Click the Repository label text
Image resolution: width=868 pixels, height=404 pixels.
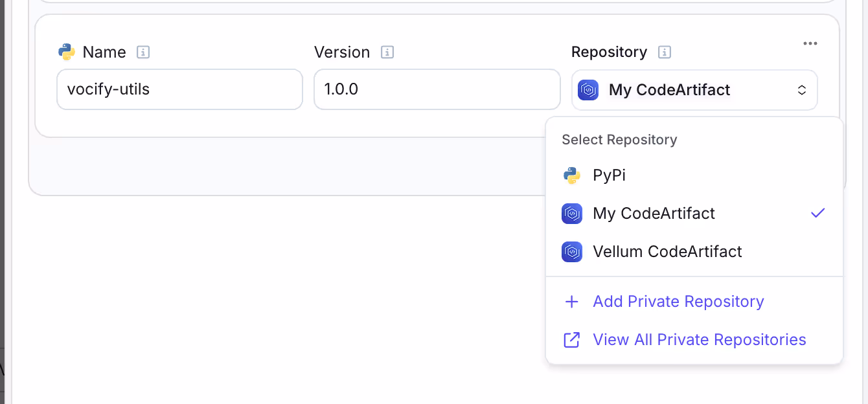click(x=609, y=52)
